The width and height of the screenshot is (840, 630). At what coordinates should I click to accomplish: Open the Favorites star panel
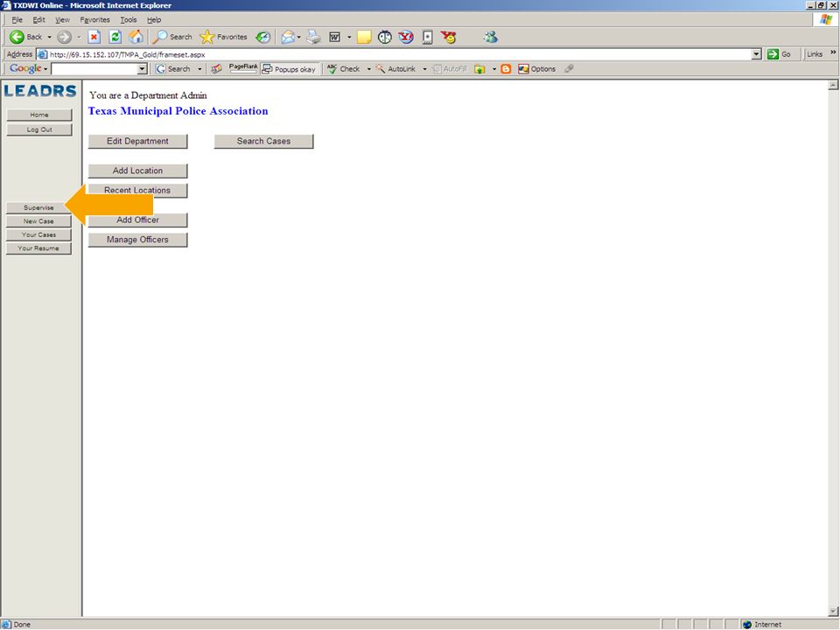point(223,37)
